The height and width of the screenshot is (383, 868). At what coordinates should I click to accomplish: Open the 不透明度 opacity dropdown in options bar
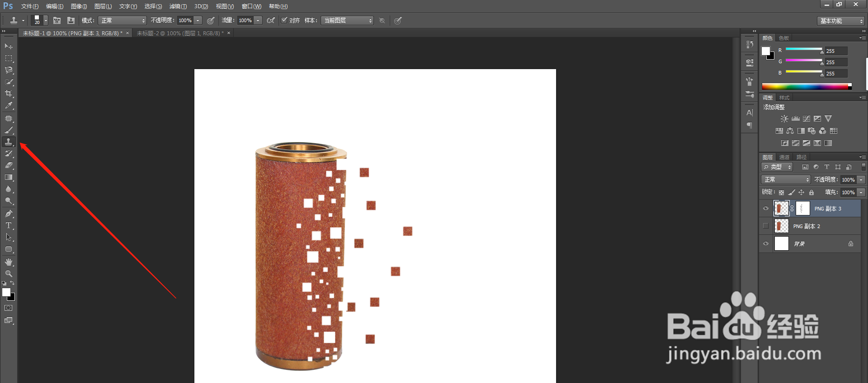coord(198,20)
